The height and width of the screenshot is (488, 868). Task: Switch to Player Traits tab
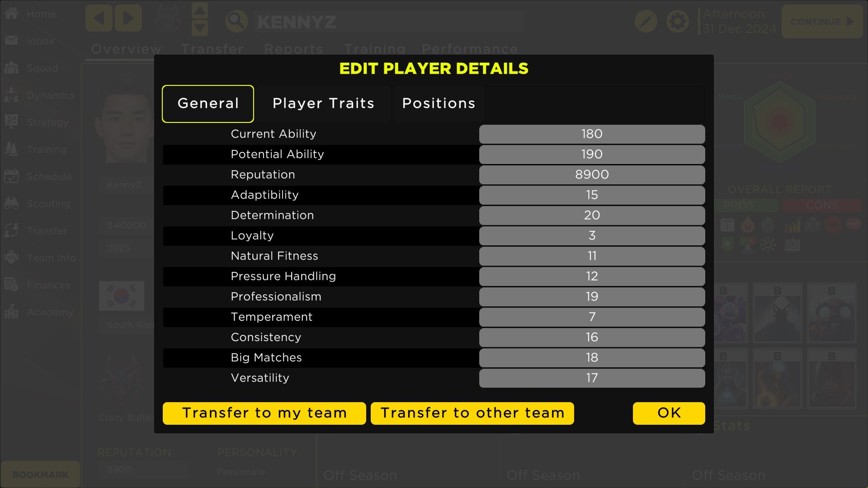point(323,103)
